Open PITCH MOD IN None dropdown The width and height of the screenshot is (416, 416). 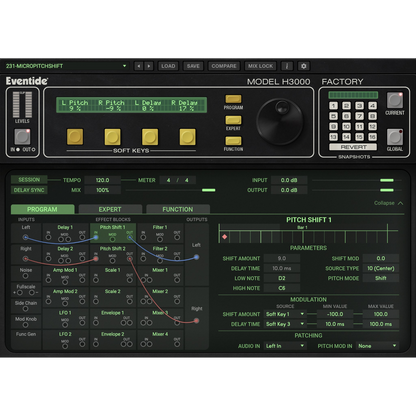tap(377, 346)
